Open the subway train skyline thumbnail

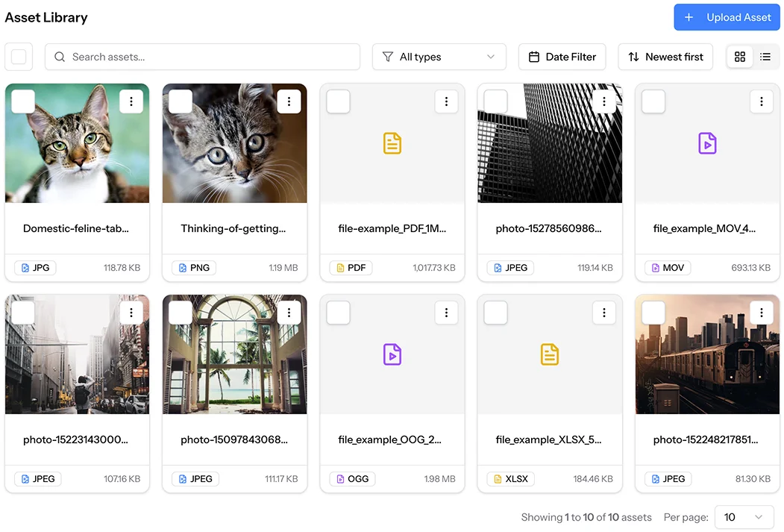tap(707, 354)
